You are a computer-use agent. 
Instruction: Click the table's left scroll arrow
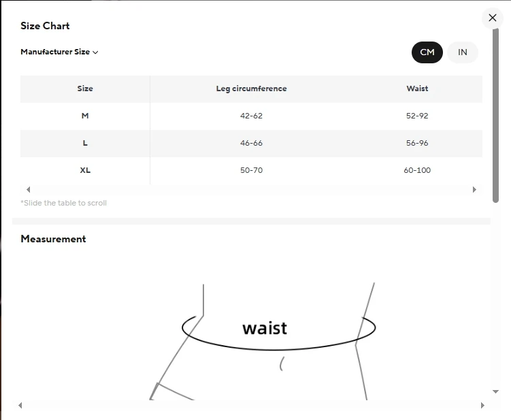(28, 190)
